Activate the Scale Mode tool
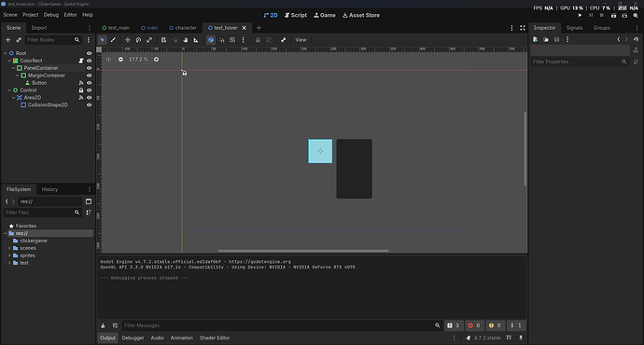The width and height of the screenshot is (644, 345). [149, 40]
